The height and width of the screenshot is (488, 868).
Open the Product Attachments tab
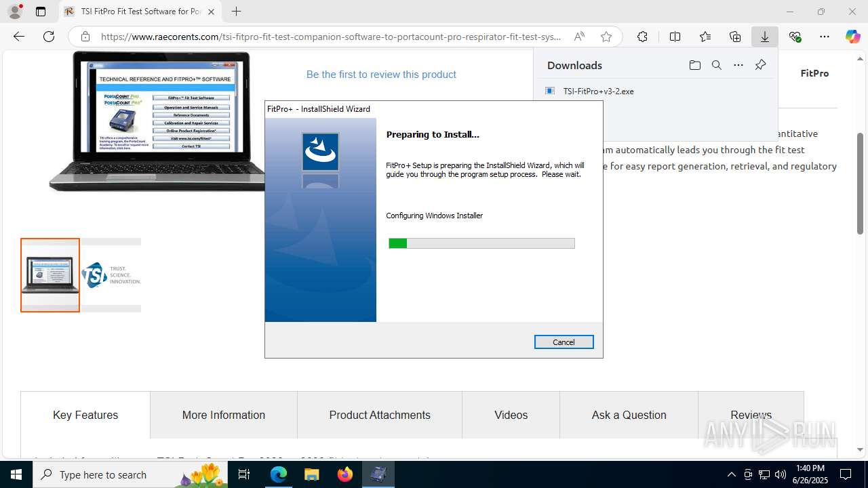point(380,415)
